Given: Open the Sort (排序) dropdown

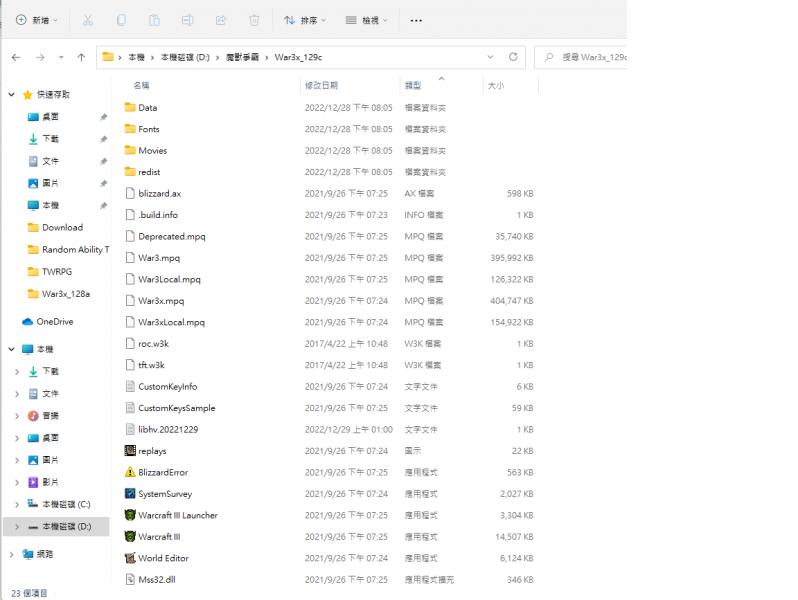Looking at the screenshot, I should pyautogui.click(x=305, y=20).
